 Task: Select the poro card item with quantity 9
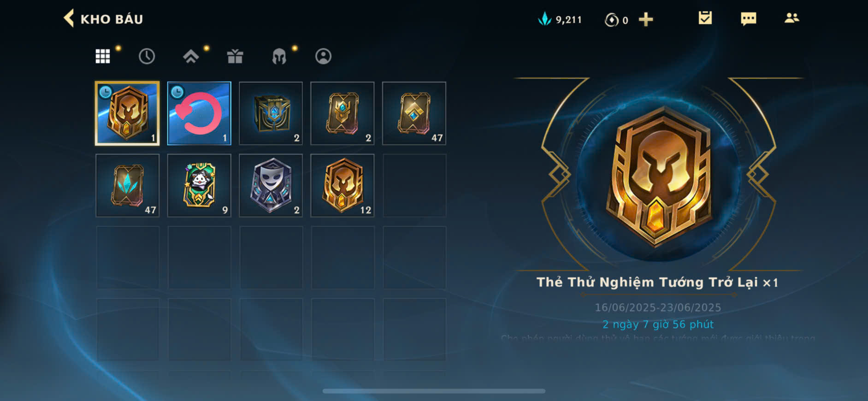pos(199,185)
